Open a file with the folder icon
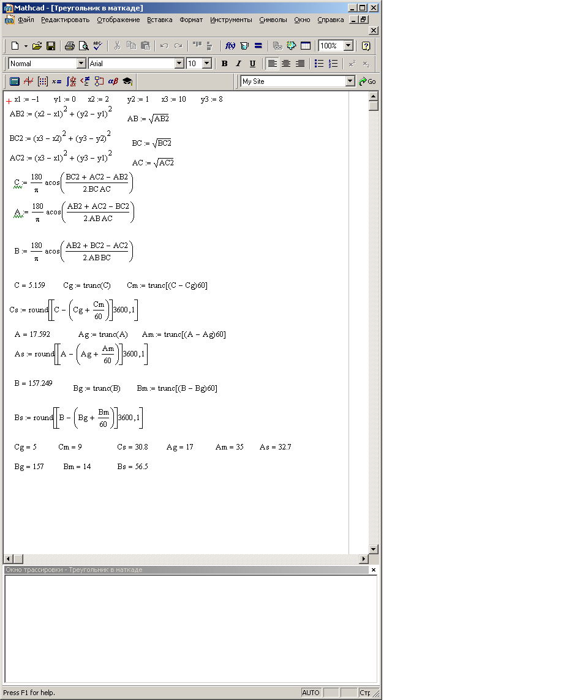 point(37,45)
